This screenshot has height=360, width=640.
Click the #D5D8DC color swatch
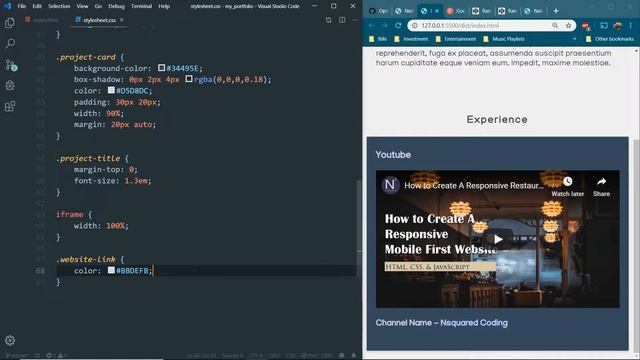[x=111, y=90]
